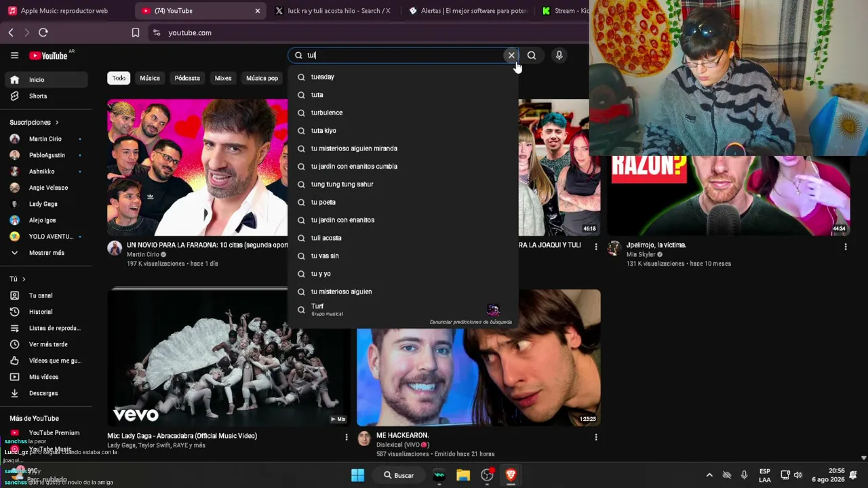Open options menu for "Jpelirrojo, la víctima."

tap(846, 247)
